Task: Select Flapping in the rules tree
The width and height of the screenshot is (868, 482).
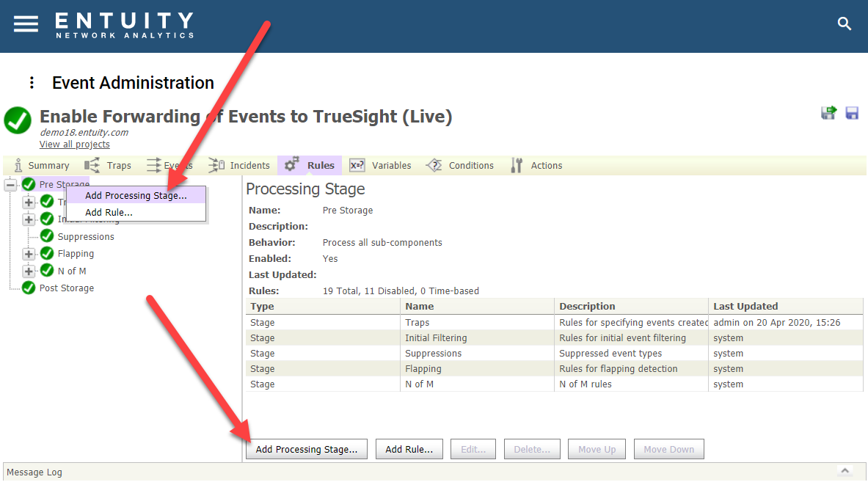Action: pyautogui.click(x=76, y=254)
